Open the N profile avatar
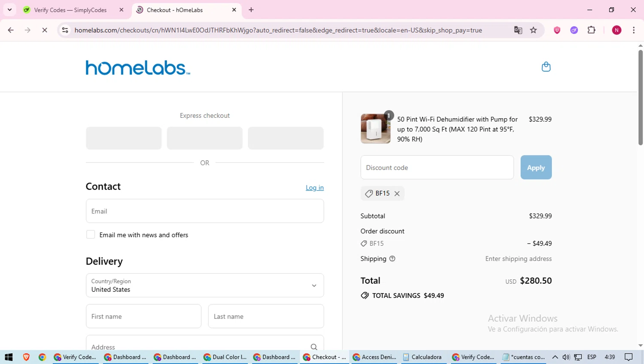The height and width of the screenshot is (364, 644). point(617,30)
